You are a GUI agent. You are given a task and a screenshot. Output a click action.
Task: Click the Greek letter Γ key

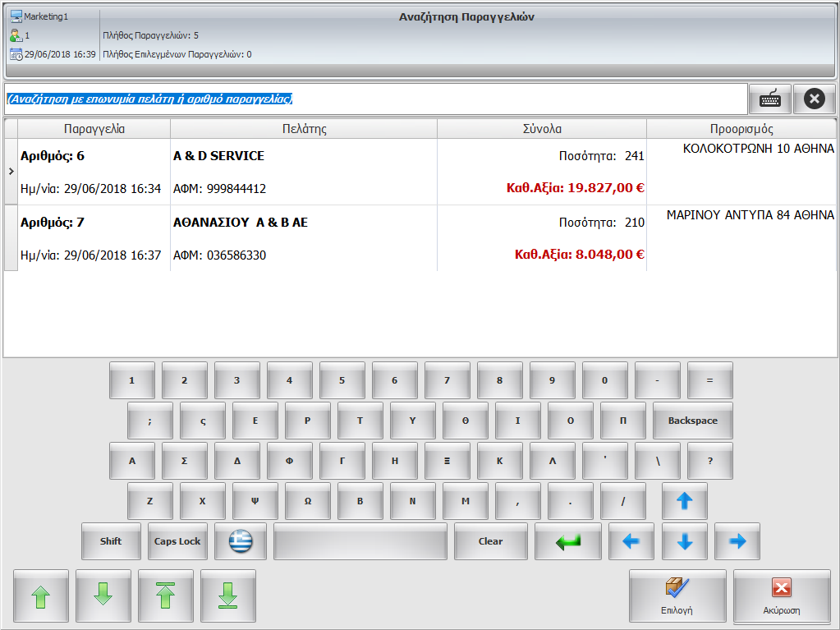point(342,461)
